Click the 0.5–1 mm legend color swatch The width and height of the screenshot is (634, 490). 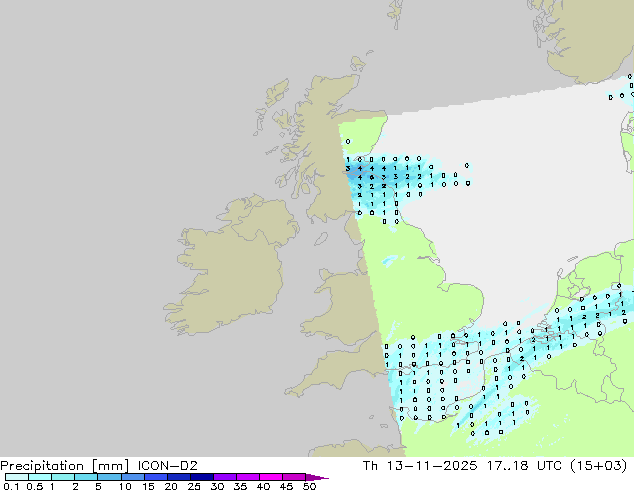40,477
